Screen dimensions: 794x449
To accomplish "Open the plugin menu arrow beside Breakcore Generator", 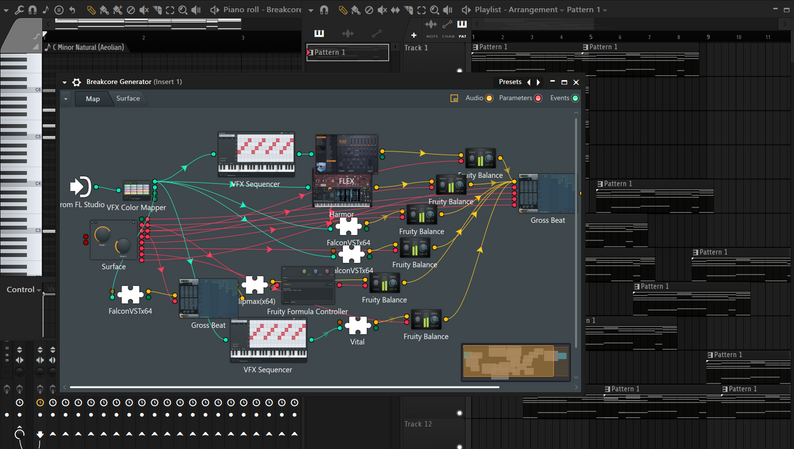I will [x=64, y=82].
